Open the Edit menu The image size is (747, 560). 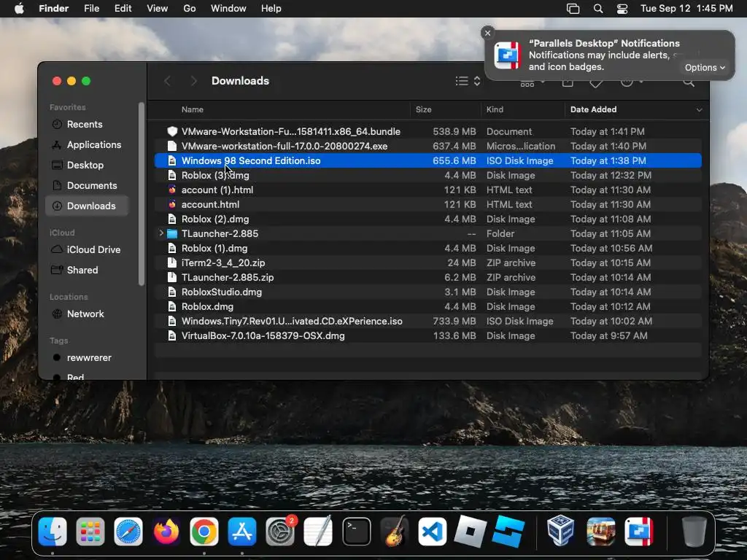(x=123, y=9)
